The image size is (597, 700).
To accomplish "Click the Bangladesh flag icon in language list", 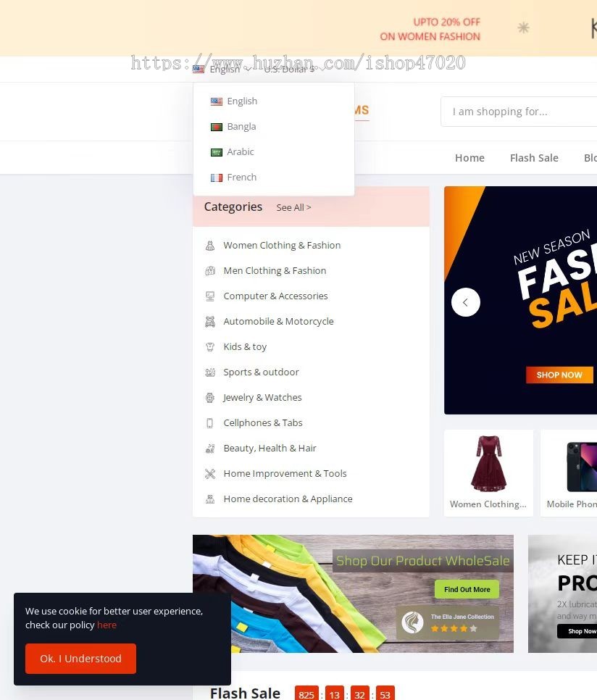I will (x=217, y=128).
